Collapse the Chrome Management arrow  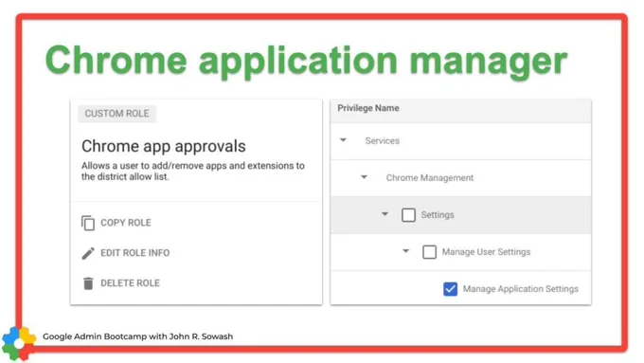tap(364, 177)
